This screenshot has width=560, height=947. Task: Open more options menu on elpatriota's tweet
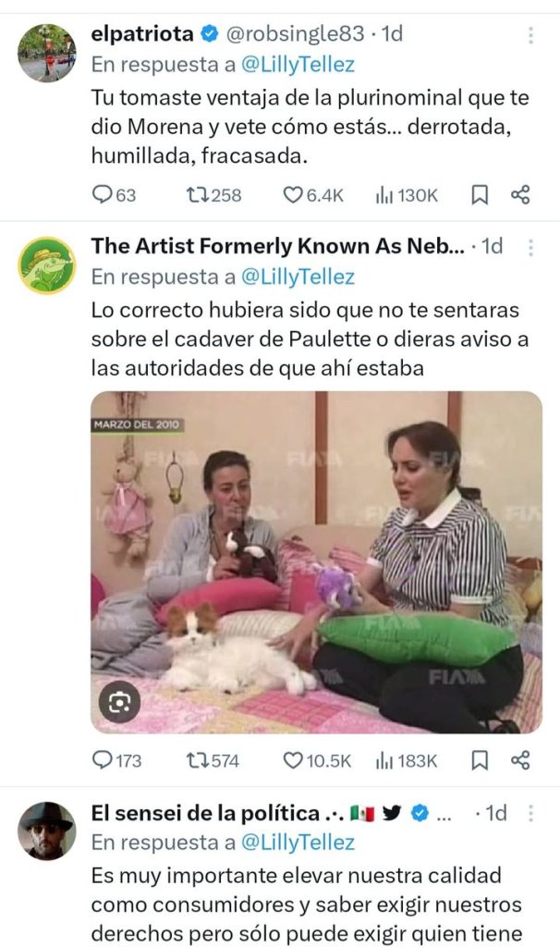(531, 34)
